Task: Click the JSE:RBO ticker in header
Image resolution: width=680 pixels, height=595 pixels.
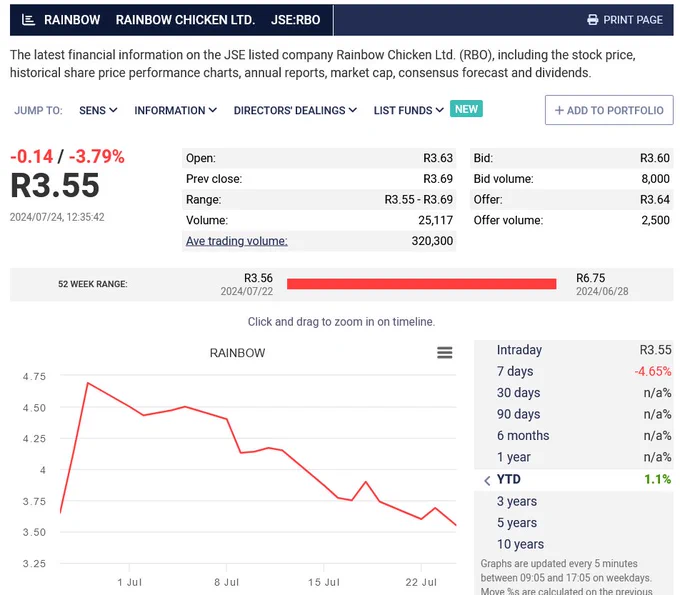Action: click(295, 20)
